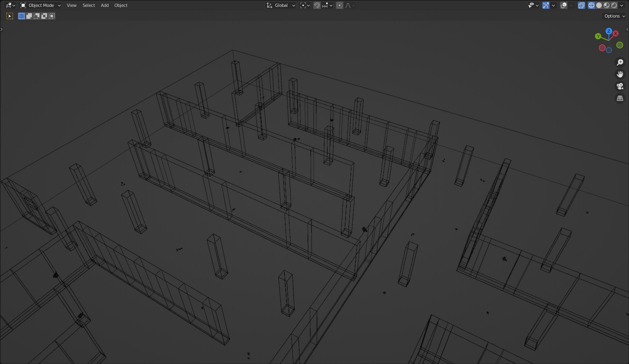The height and width of the screenshot is (364, 629).
Task: Expand the gizmo options dropdown arrow
Action: coord(553,5)
